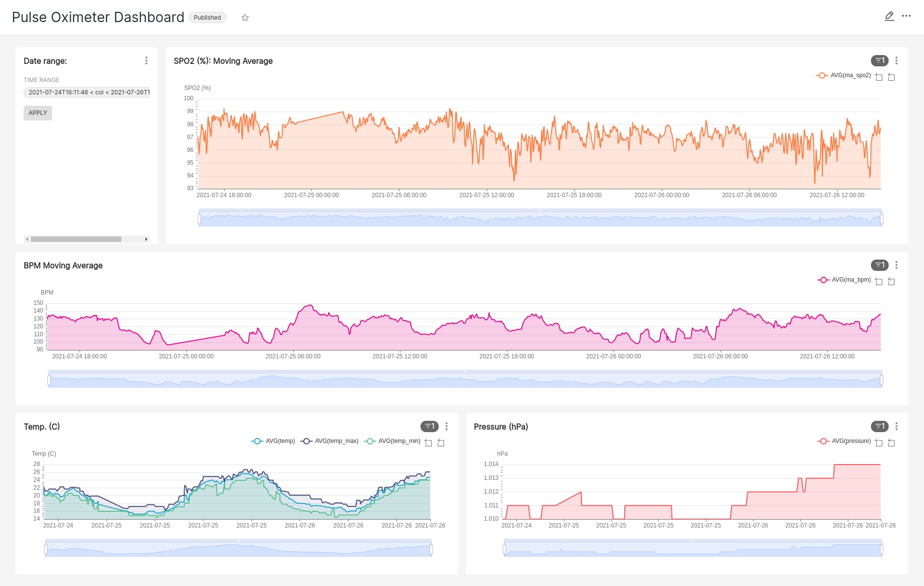Click the 'SPO2 (%): Moving Average' chart title
Image resolution: width=924 pixels, height=586 pixels.
[223, 61]
